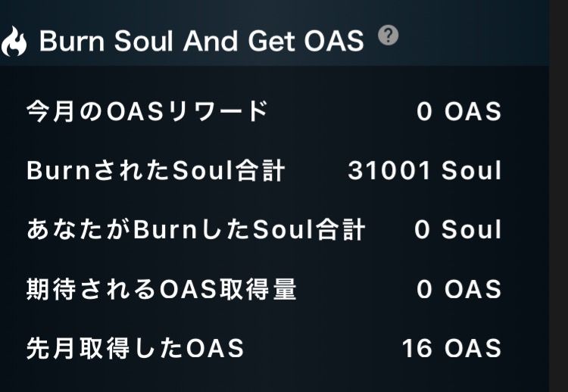Click the "Burn Soul And Get OAS" heading
This screenshot has width=568, height=392.
point(201,42)
